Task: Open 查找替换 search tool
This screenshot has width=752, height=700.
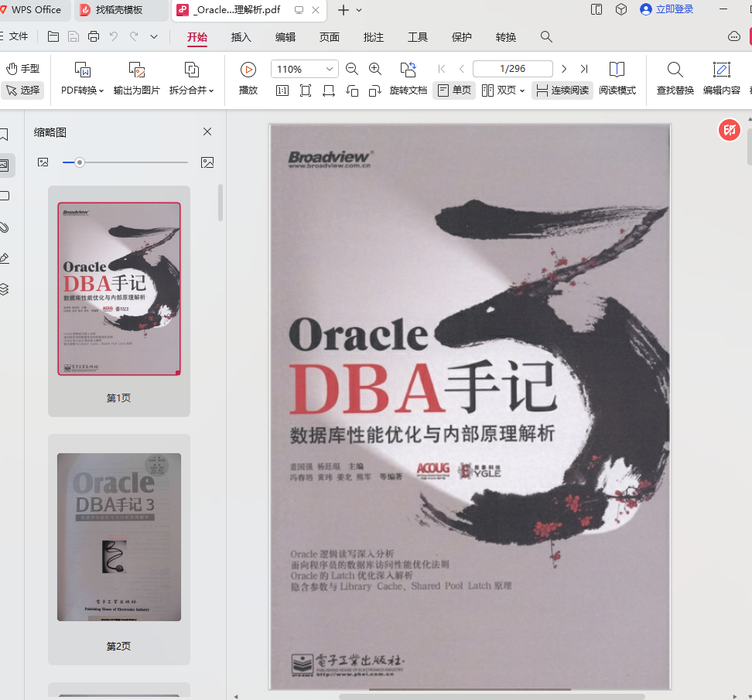Action: click(x=675, y=70)
